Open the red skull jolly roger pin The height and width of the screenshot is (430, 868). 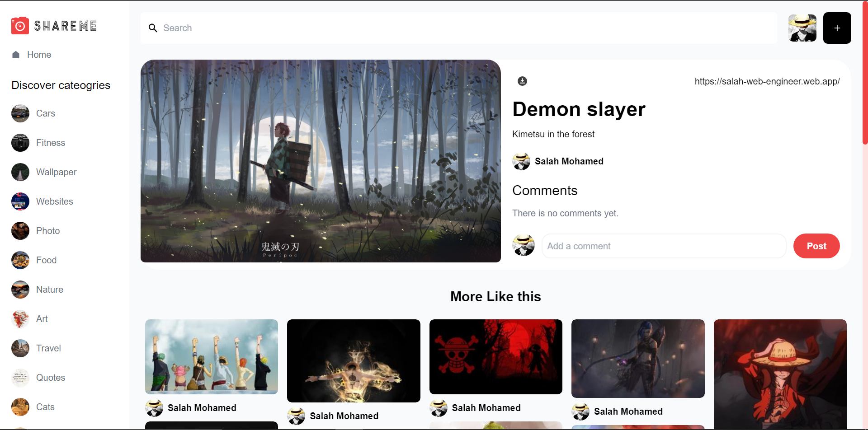coord(496,357)
